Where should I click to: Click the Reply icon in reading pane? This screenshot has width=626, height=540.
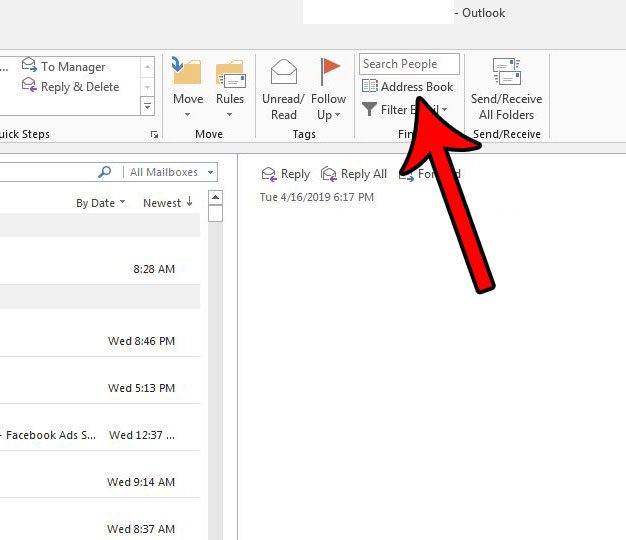point(285,174)
